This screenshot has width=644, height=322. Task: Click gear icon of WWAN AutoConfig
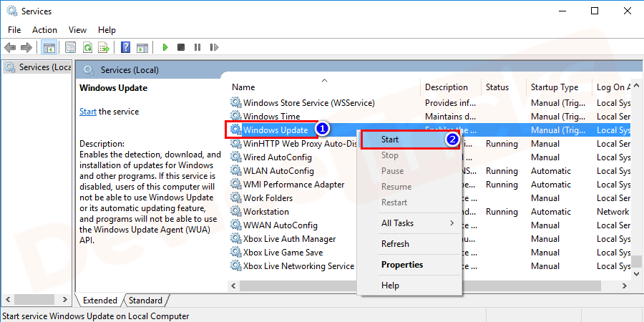[235, 225]
